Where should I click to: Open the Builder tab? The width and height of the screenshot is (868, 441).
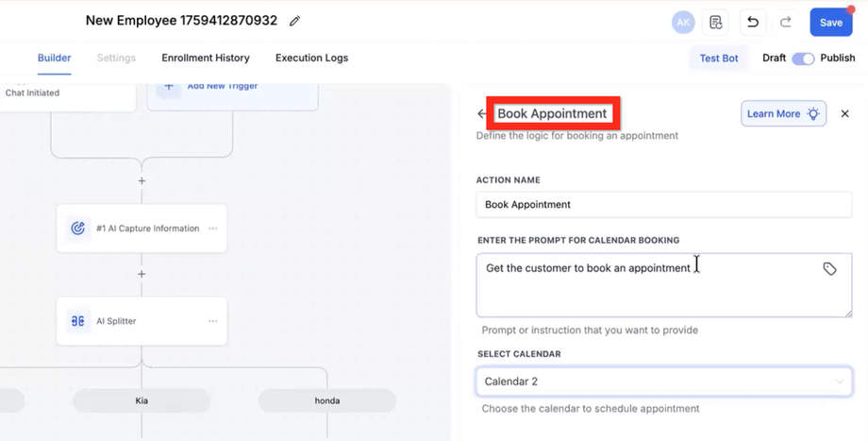click(54, 58)
